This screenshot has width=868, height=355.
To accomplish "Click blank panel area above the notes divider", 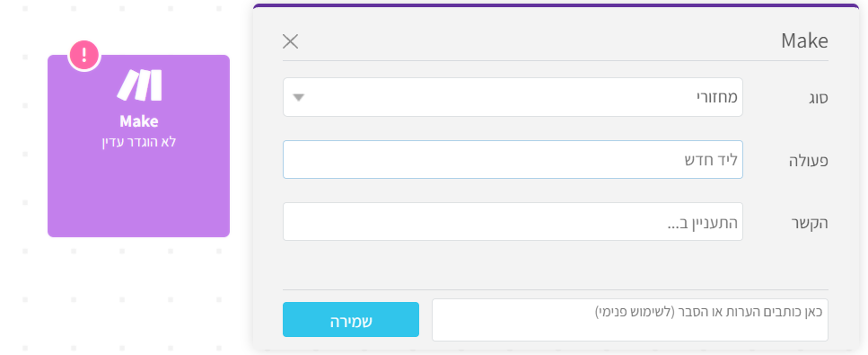I will pyautogui.click(x=556, y=265).
